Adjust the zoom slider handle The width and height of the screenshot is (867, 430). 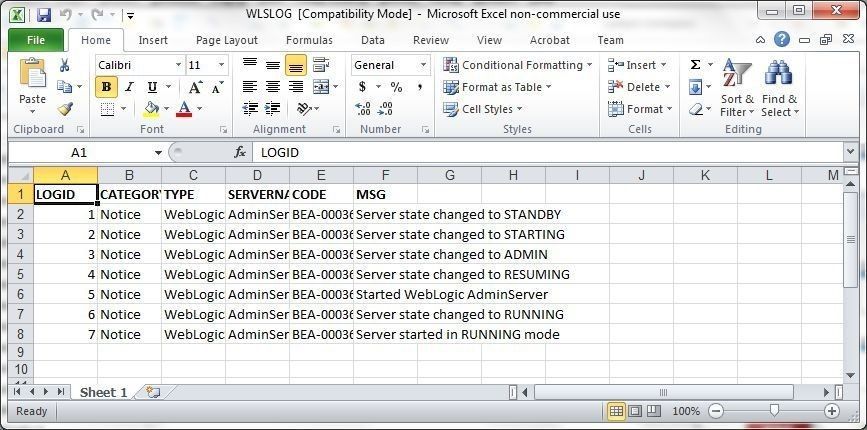click(x=774, y=410)
